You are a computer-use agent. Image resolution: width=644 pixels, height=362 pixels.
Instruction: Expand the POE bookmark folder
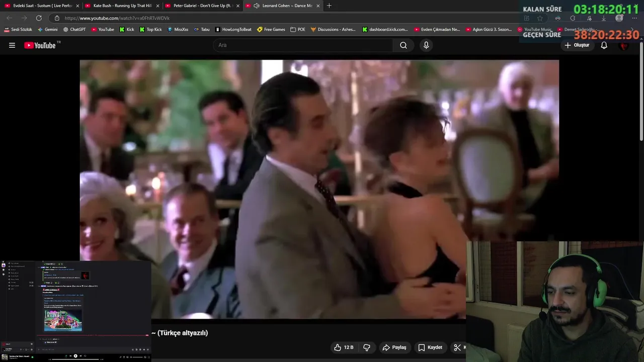pyautogui.click(x=298, y=30)
